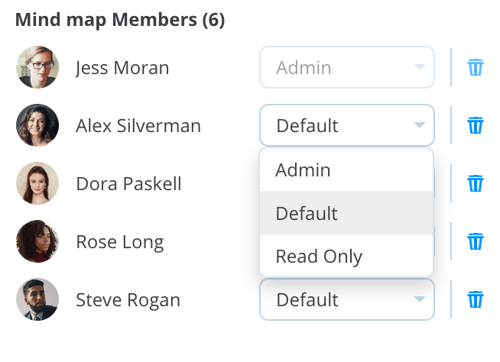Click Alex Silverman's avatar

tap(37, 125)
